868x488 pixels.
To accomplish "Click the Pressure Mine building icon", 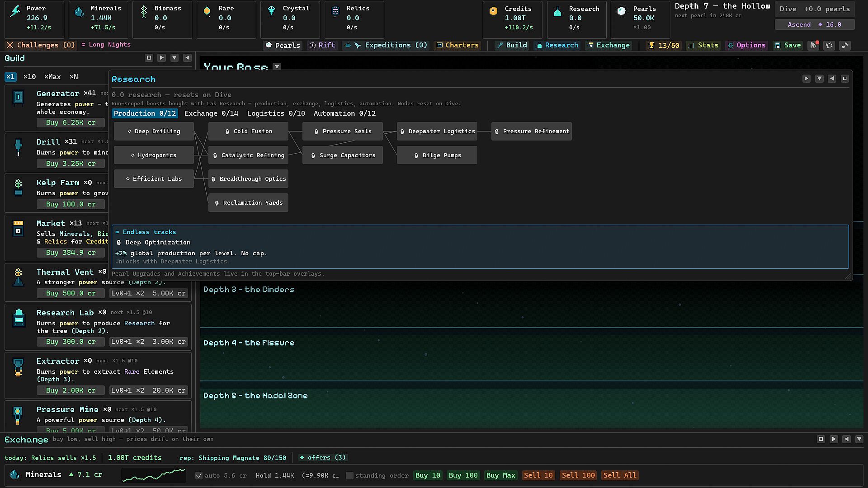I will coord(18,415).
